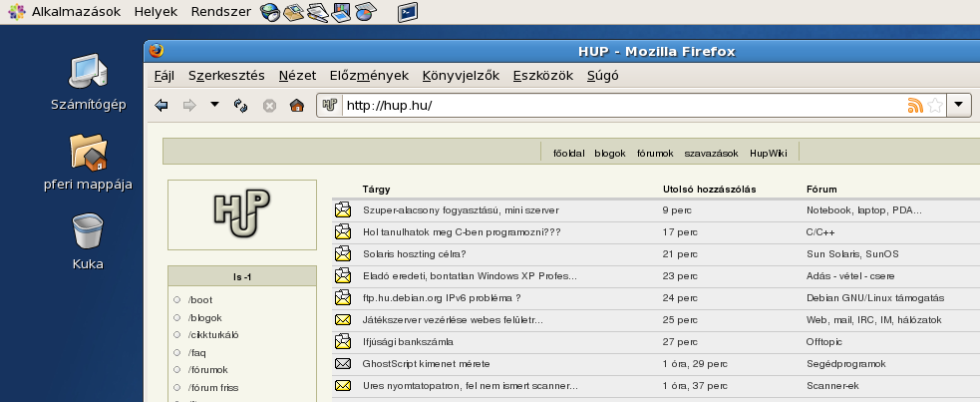This screenshot has height=402, width=980.
Task: Click the Back arrow in Firefox toolbar
Action: coord(162,106)
